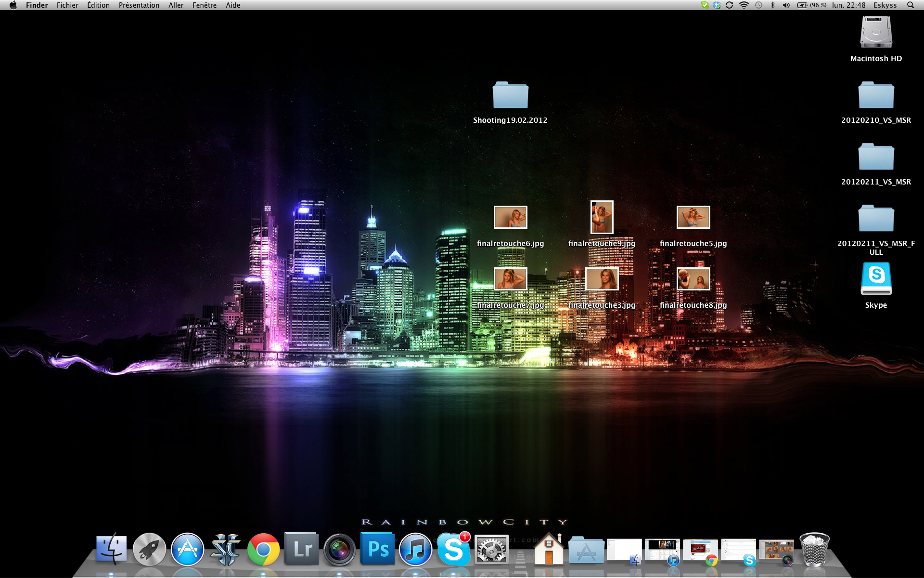
Task: Open the Time Machine menu bar icon
Action: click(758, 5)
